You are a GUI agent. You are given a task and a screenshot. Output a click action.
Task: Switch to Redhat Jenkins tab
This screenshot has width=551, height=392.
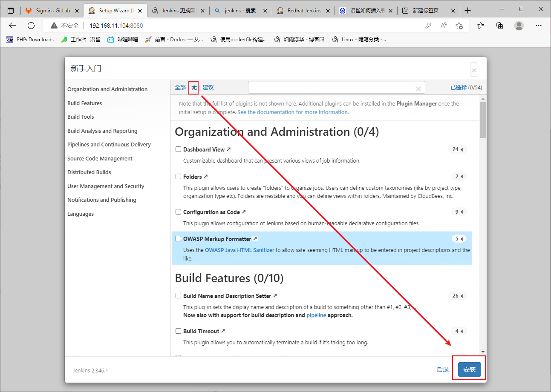pos(303,11)
